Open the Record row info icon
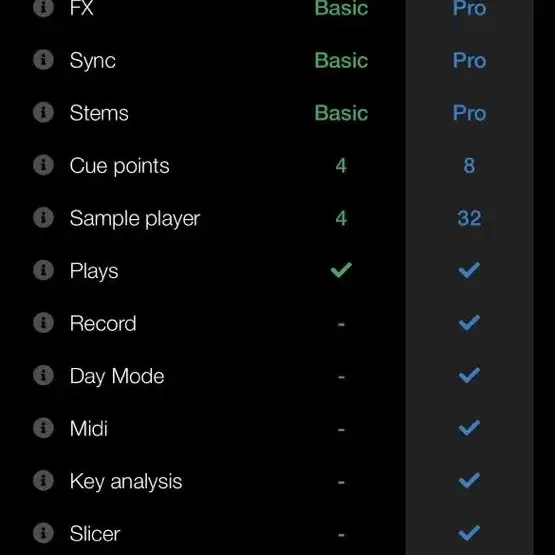 [43, 322]
